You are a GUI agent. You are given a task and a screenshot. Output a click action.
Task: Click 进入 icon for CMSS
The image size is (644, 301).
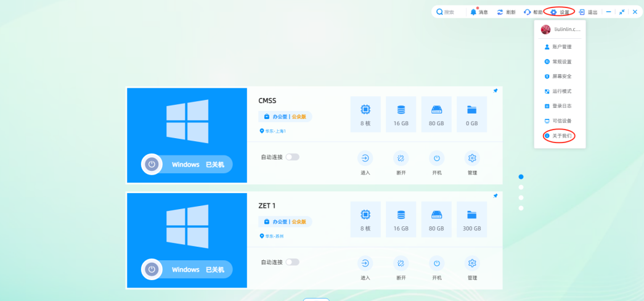[x=365, y=158]
